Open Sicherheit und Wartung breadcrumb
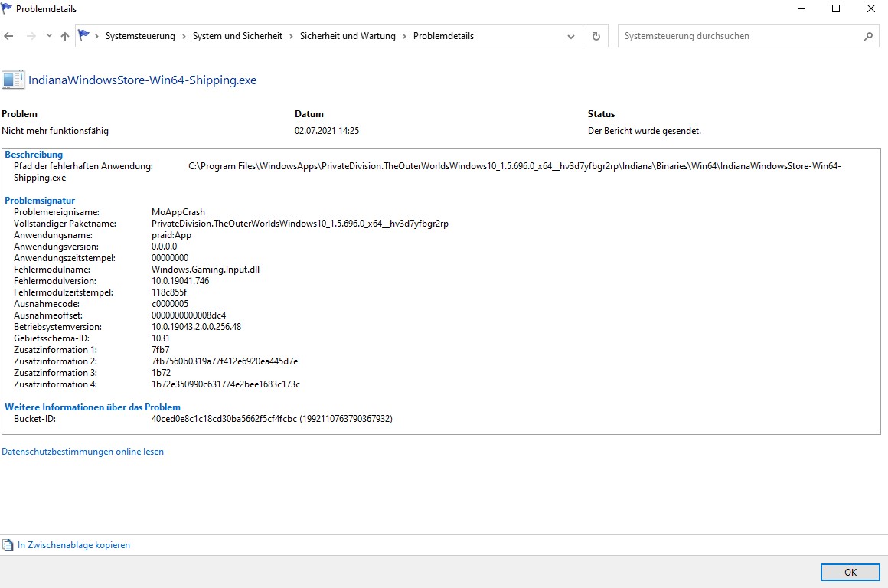The height and width of the screenshot is (588, 888). [348, 36]
